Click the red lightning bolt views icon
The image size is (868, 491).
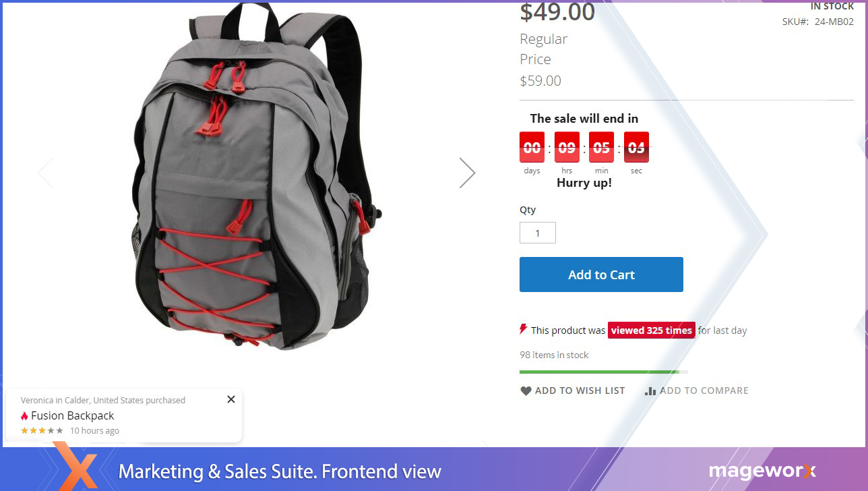point(523,329)
